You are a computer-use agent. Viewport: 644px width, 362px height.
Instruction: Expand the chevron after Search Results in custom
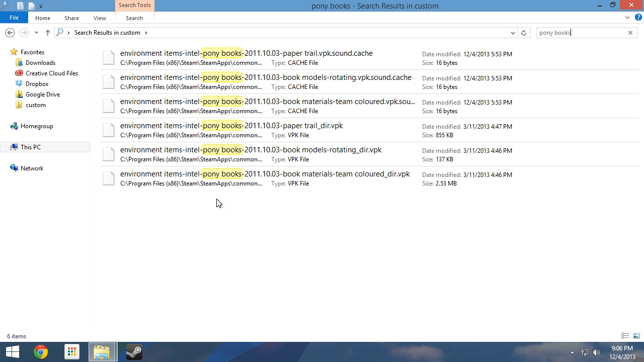point(146,33)
